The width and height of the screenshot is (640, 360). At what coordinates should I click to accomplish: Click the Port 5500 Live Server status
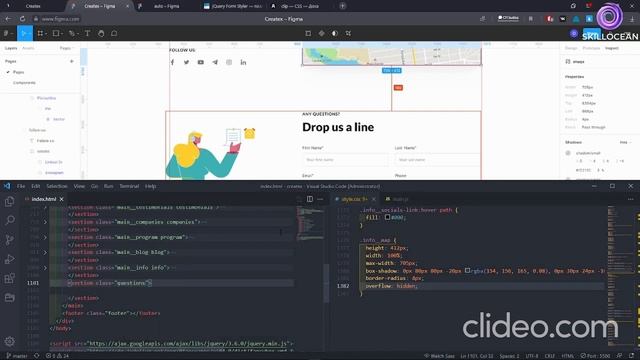595,356
